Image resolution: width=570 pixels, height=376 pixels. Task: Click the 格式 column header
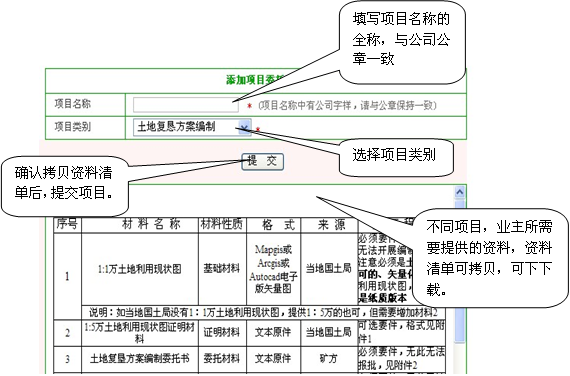(x=274, y=224)
